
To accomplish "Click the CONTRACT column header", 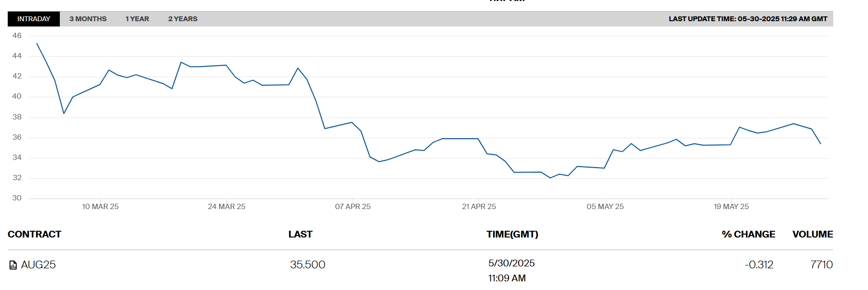I will pos(34,234).
